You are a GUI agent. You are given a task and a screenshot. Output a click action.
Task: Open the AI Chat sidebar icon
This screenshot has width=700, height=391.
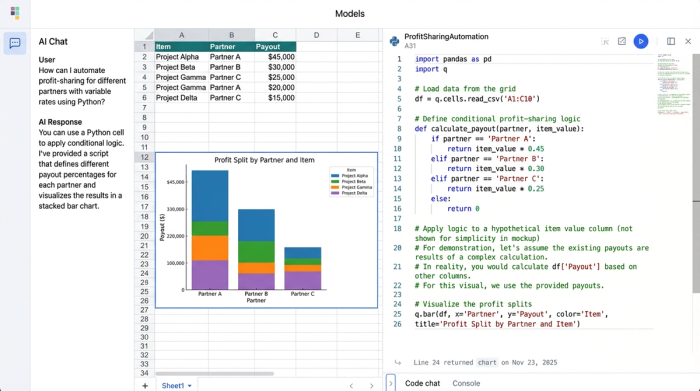click(x=15, y=43)
